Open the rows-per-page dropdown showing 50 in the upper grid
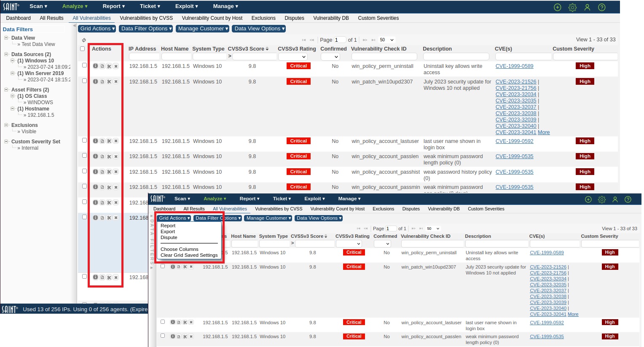This screenshot has height=347, width=644. 386,40
